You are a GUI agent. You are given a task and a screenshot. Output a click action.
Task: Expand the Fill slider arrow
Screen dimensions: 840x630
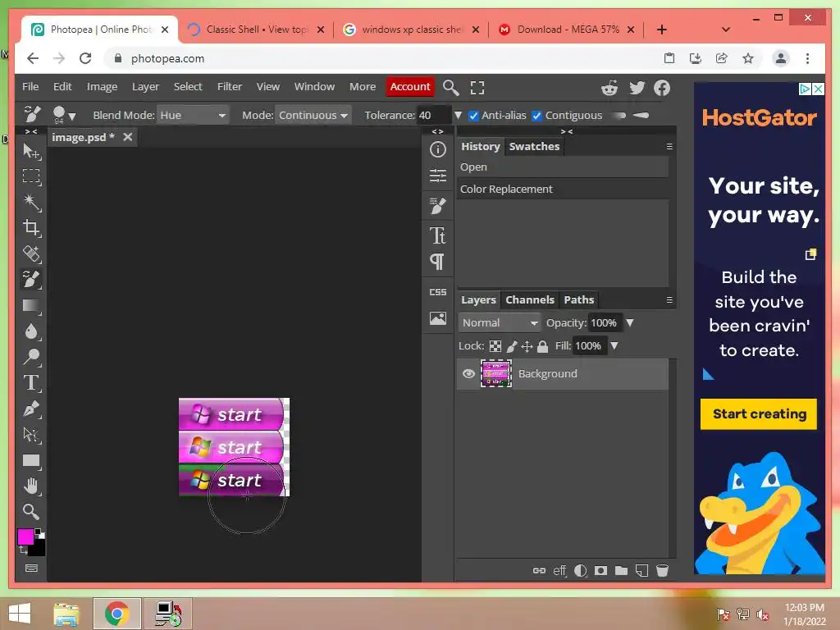coord(614,346)
